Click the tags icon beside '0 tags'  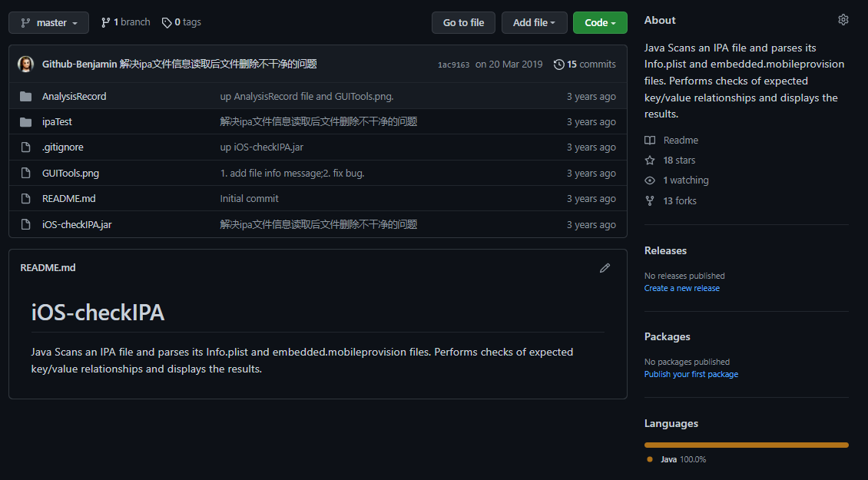pos(167,22)
